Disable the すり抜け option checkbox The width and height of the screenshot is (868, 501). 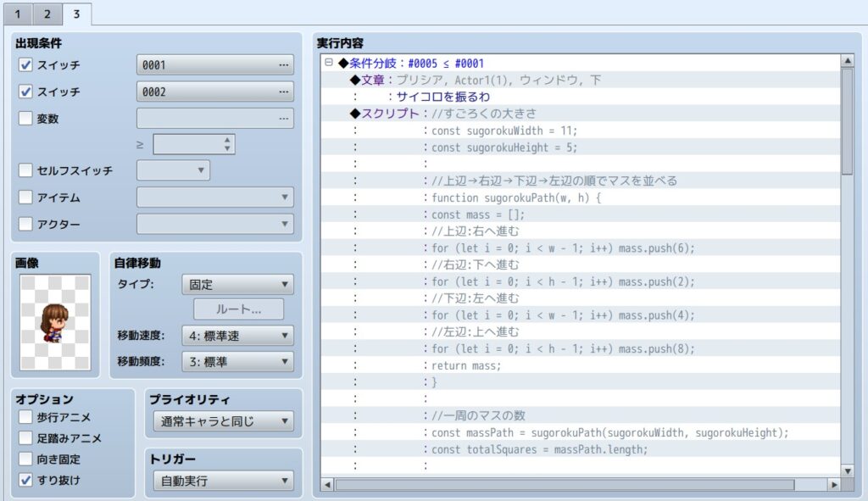(x=25, y=480)
